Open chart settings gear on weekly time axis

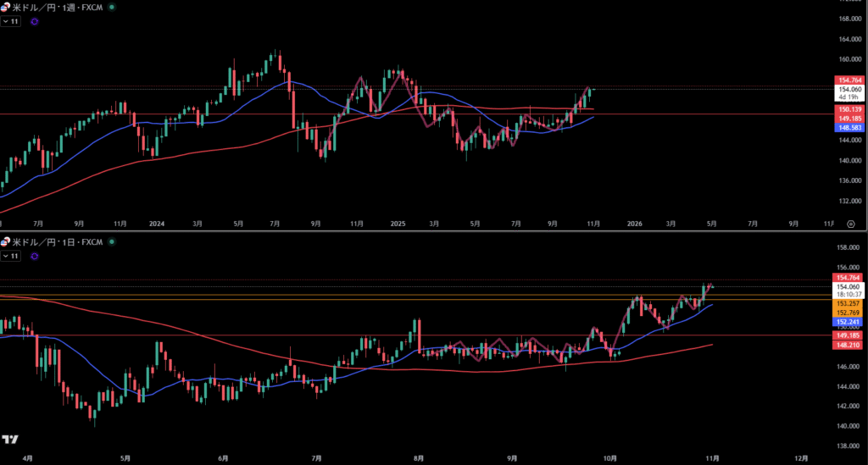point(850,224)
